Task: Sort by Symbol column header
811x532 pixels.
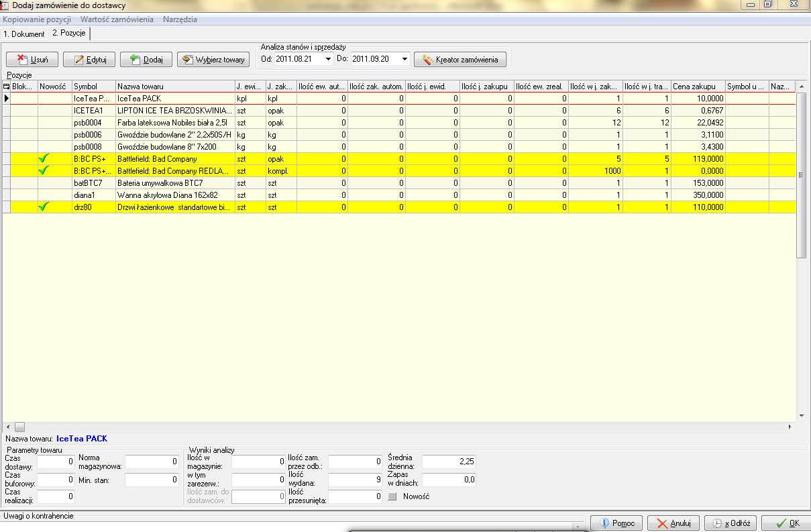Action: click(x=93, y=87)
